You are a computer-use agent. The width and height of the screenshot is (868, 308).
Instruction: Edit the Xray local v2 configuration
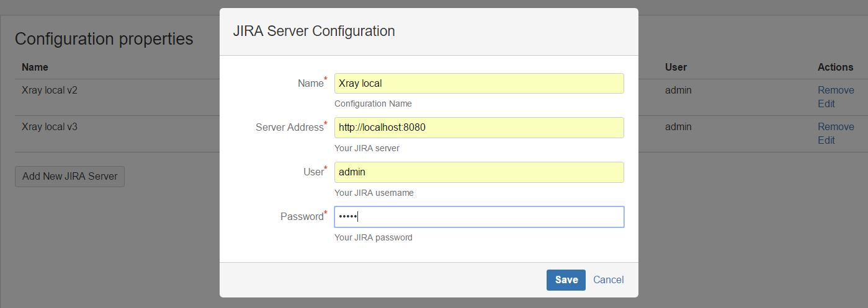[x=826, y=103]
